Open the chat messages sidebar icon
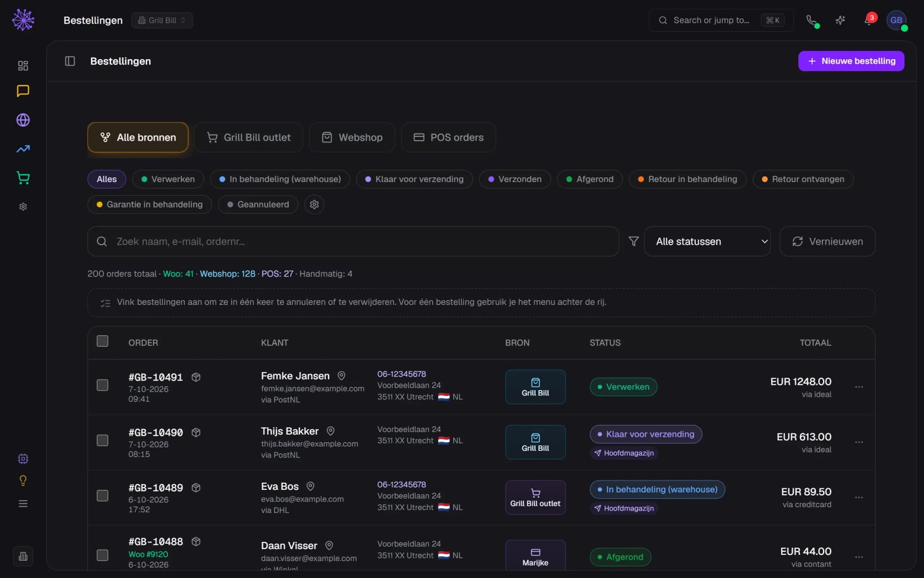This screenshot has width=924, height=578. click(x=23, y=91)
